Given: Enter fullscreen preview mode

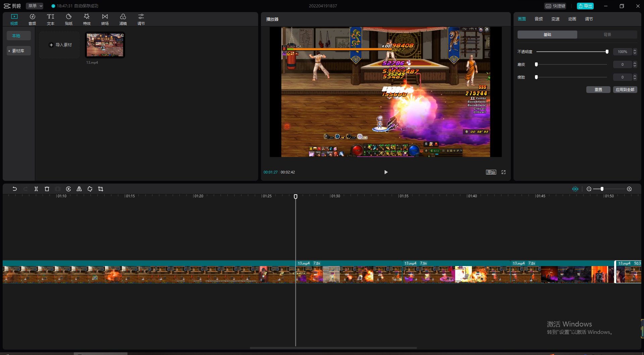Looking at the screenshot, I should click(503, 172).
